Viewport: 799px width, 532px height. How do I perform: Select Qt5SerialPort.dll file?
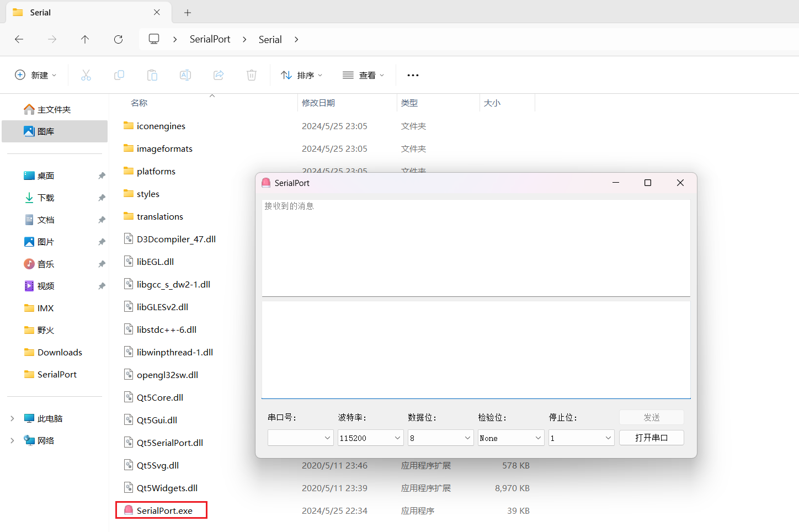[170, 443]
